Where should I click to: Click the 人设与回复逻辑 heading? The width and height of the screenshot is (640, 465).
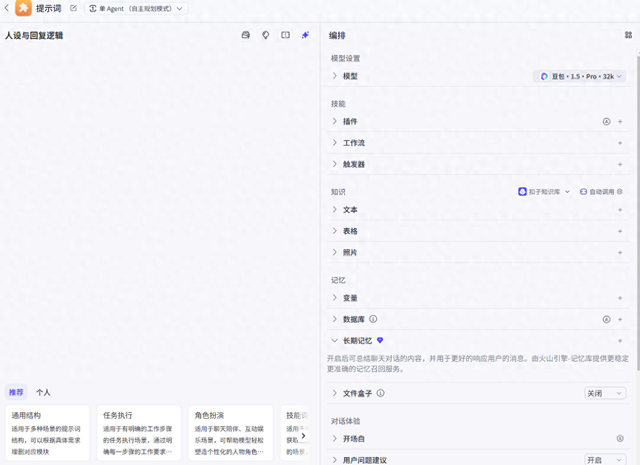(x=34, y=36)
